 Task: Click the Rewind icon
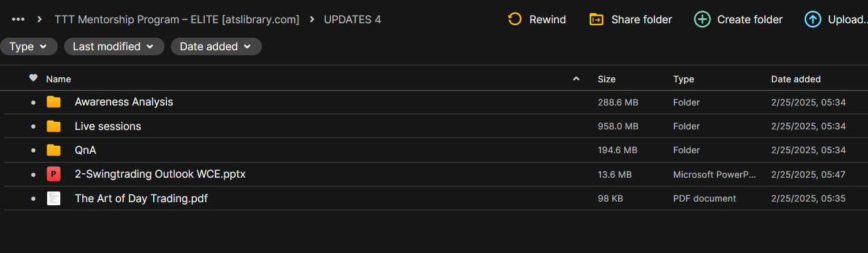tap(515, 19)
